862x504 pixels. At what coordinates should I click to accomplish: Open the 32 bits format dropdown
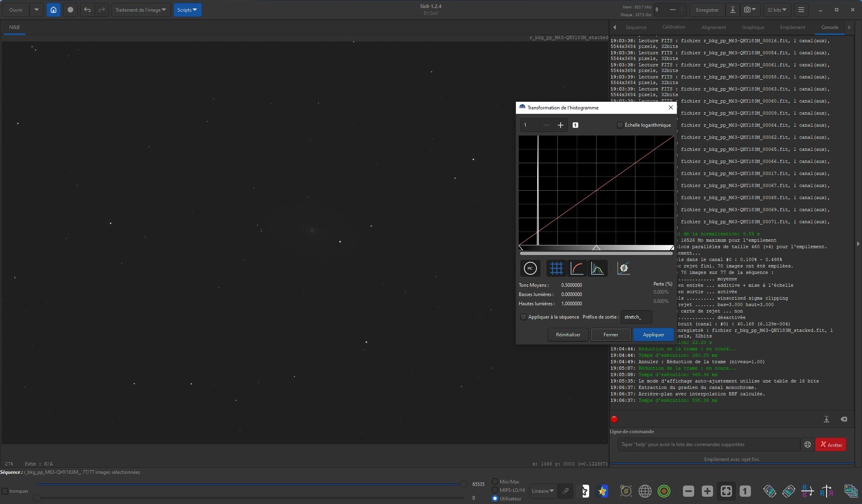[777, 10]
